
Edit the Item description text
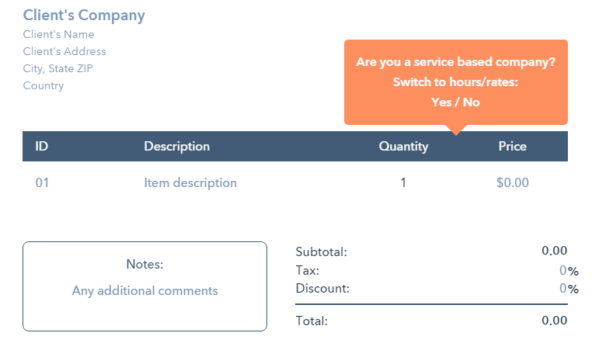pyautogui.click(x=190, y=183)
